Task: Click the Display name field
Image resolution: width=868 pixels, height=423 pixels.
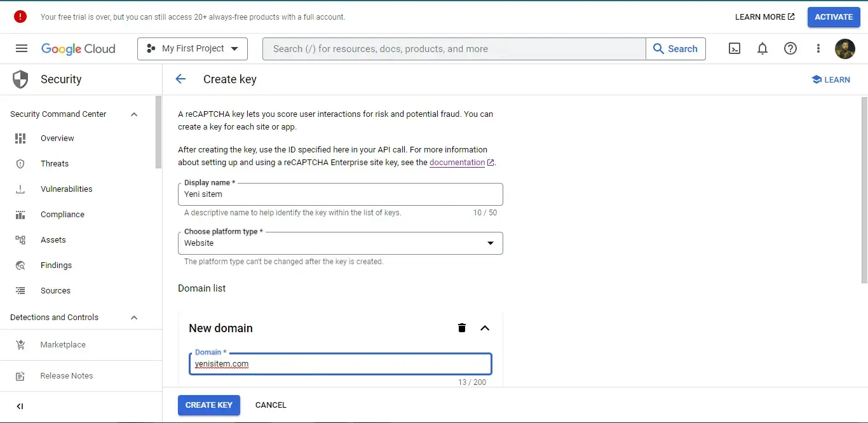Action: tap(341, 194)
